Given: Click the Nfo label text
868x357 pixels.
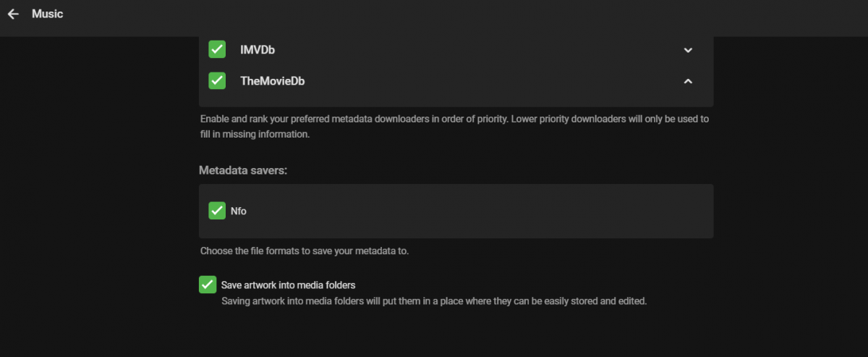Looking at the screenshot, I should (239, 211).
